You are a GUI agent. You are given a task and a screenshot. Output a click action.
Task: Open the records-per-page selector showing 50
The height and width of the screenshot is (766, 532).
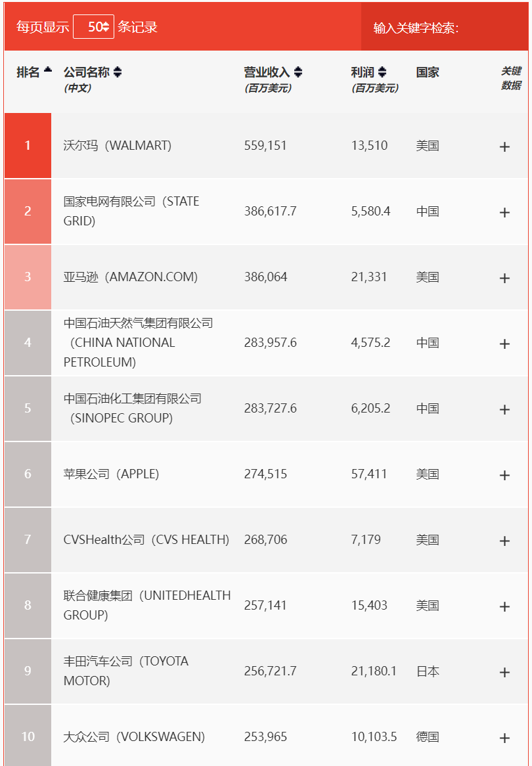94,27
